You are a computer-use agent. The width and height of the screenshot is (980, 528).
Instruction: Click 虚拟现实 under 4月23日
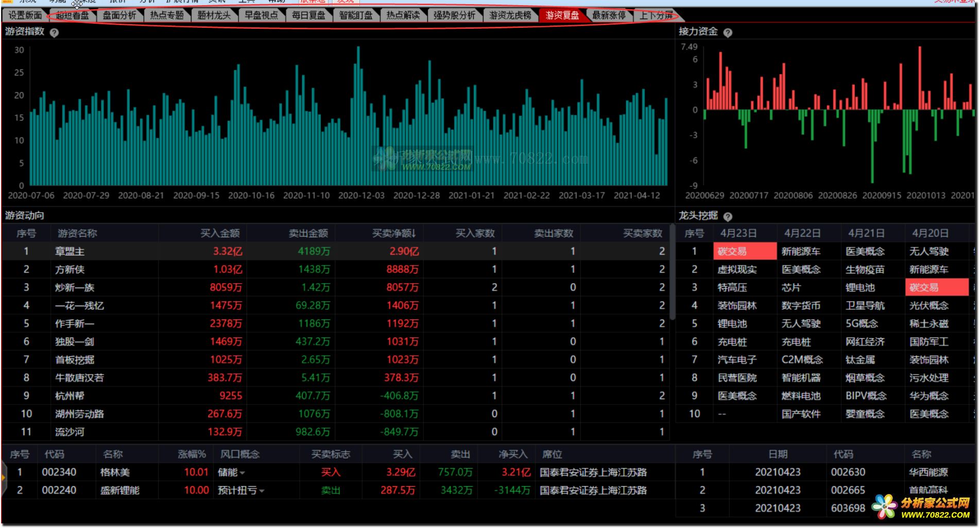click(x=737, y=270)
